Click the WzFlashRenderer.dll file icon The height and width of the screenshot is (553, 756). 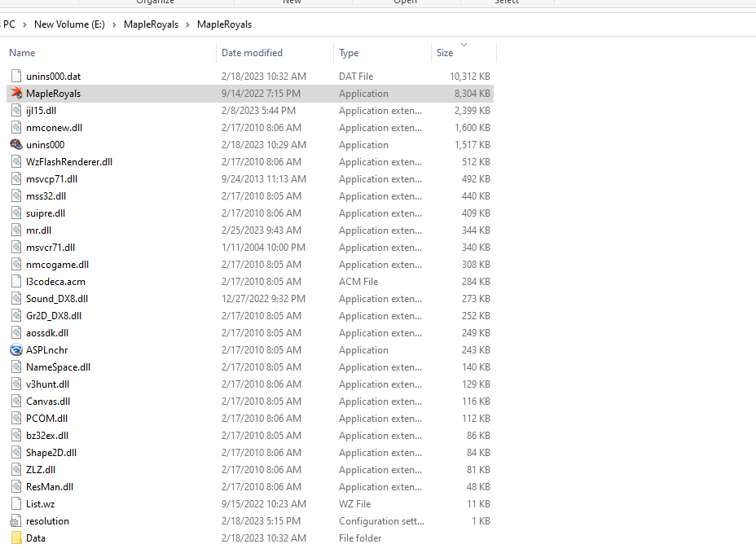(x=16, y=162)
